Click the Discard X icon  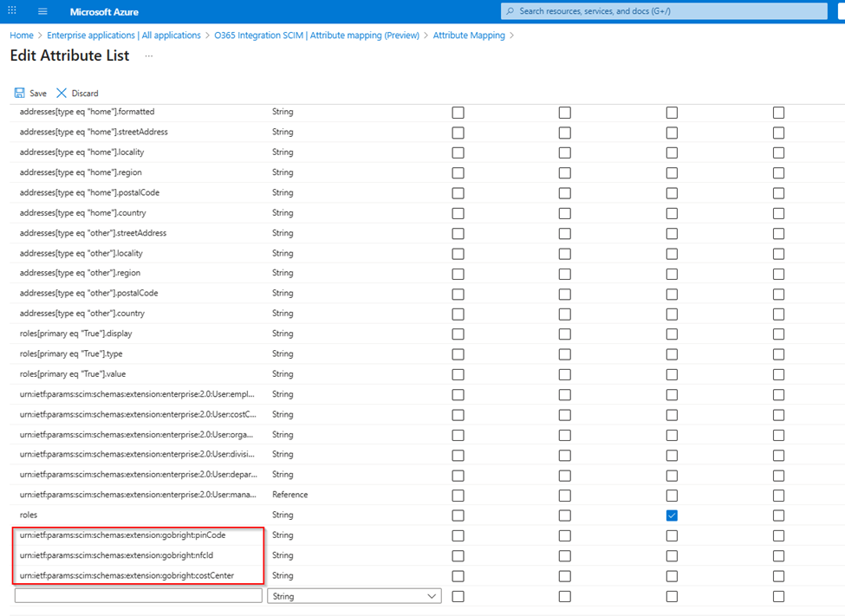click(x=62, y=93)
